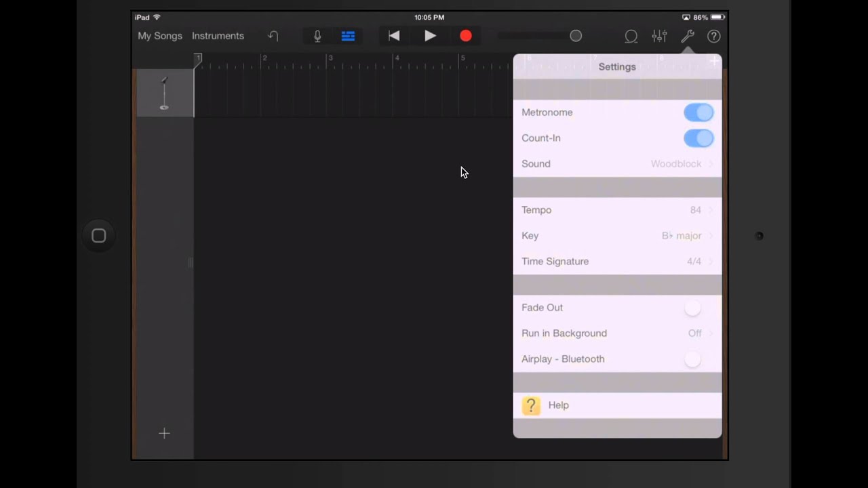Tap the iPad battery status icon

717,17
